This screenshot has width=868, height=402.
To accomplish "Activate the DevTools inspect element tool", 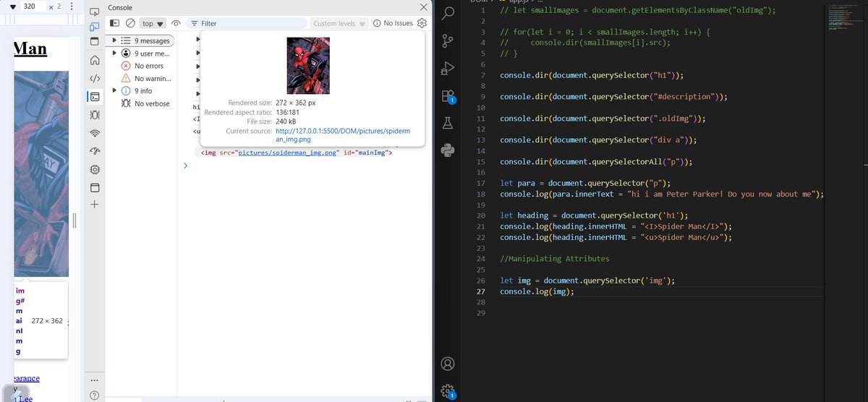I will click(x=95, y=11).
